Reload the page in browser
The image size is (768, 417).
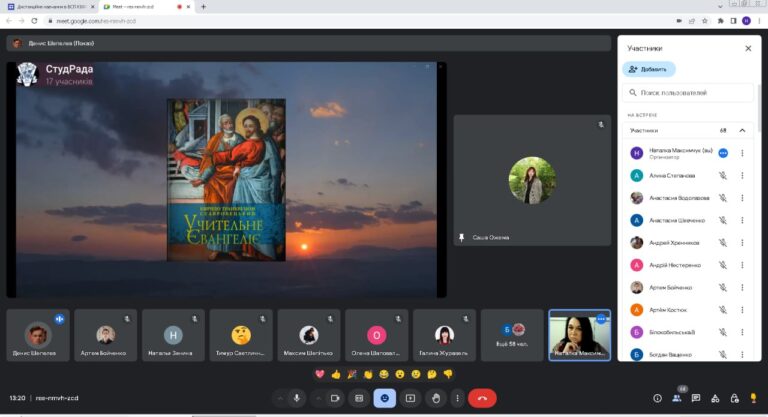coord(34,21)
